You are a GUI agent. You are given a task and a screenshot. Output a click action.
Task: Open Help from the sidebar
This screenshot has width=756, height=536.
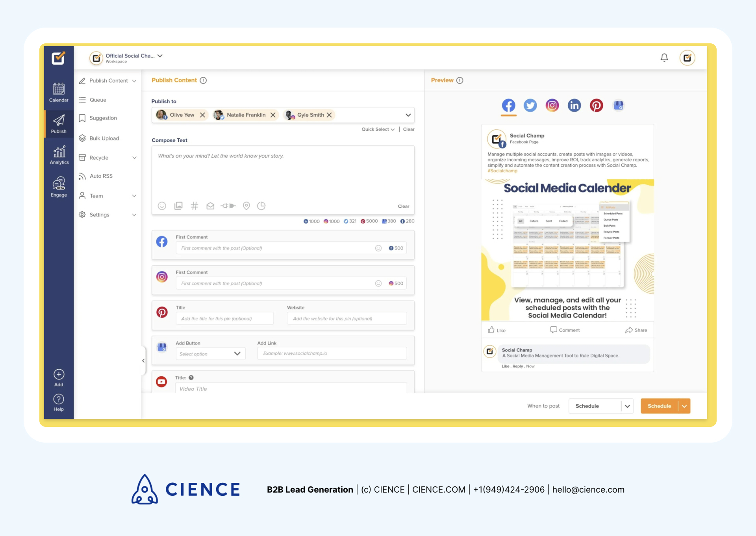tap(59, 402)
